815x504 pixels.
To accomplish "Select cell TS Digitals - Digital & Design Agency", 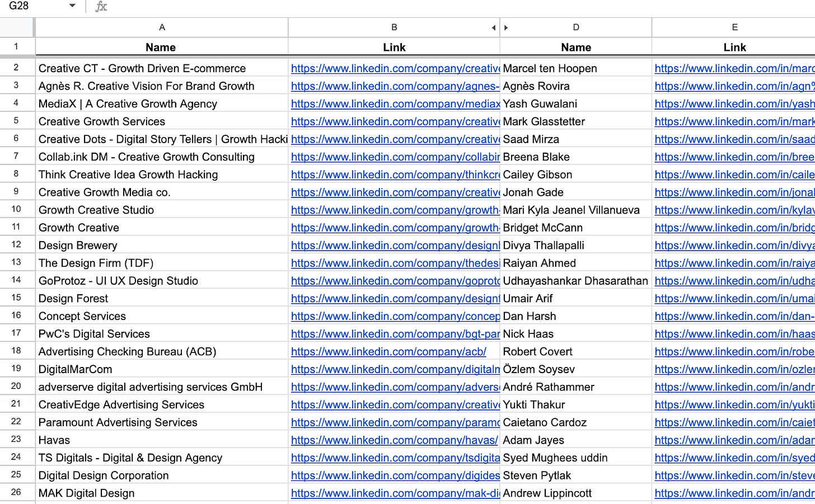I will click(162, 458).
